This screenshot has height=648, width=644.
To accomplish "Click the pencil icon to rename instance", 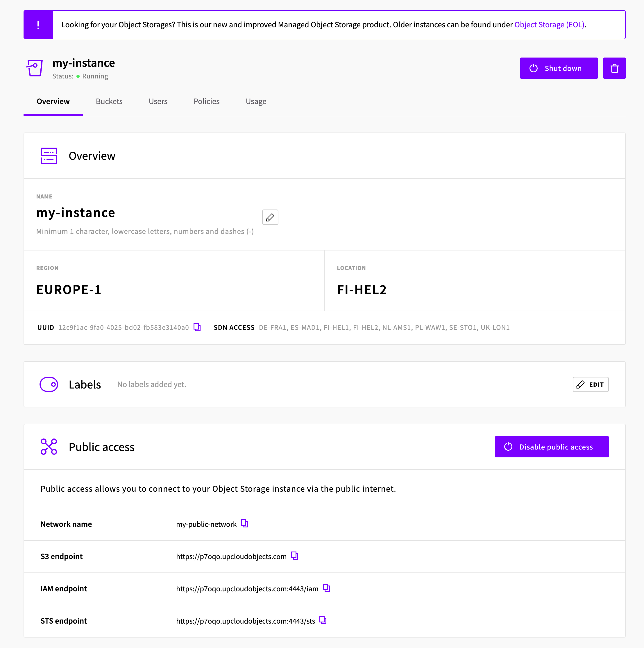I will (270, 217).
